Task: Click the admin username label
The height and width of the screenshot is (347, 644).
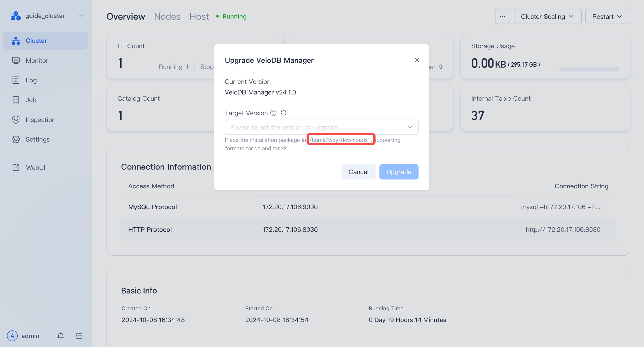Action: pos(30,336)
